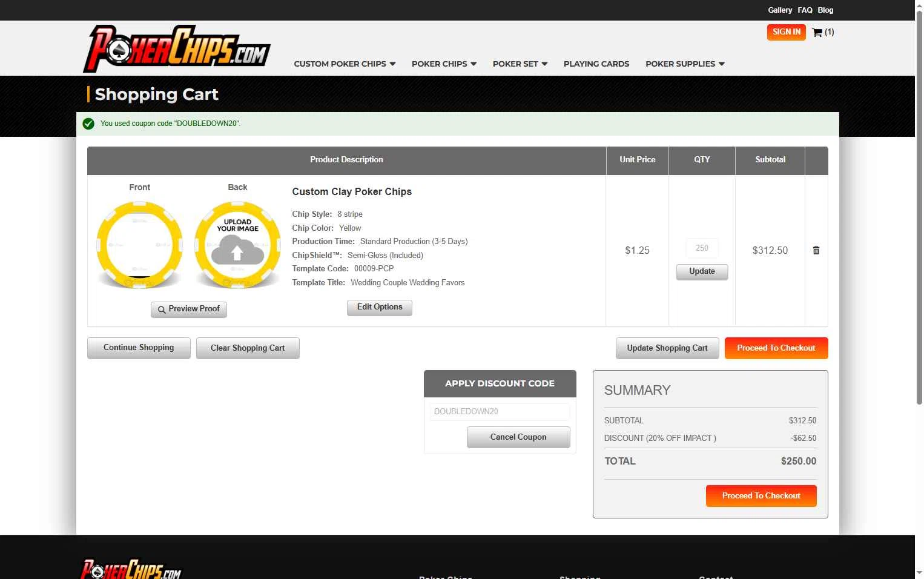
Task: Click the quantity field showing 250
Action: point(702,248)
